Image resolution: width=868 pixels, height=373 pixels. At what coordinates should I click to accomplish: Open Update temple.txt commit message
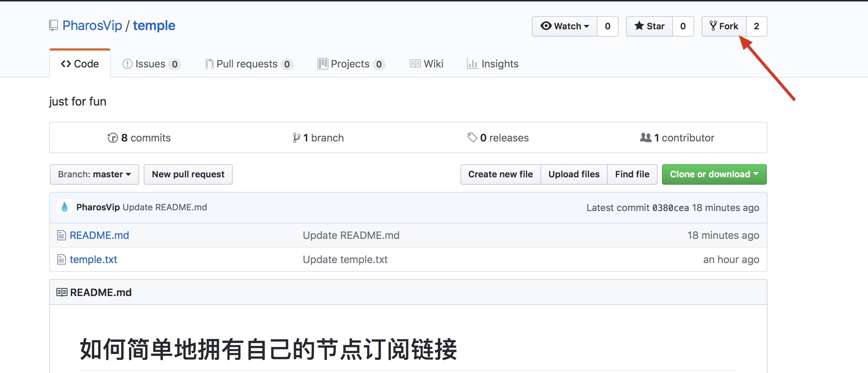[345, 259]
